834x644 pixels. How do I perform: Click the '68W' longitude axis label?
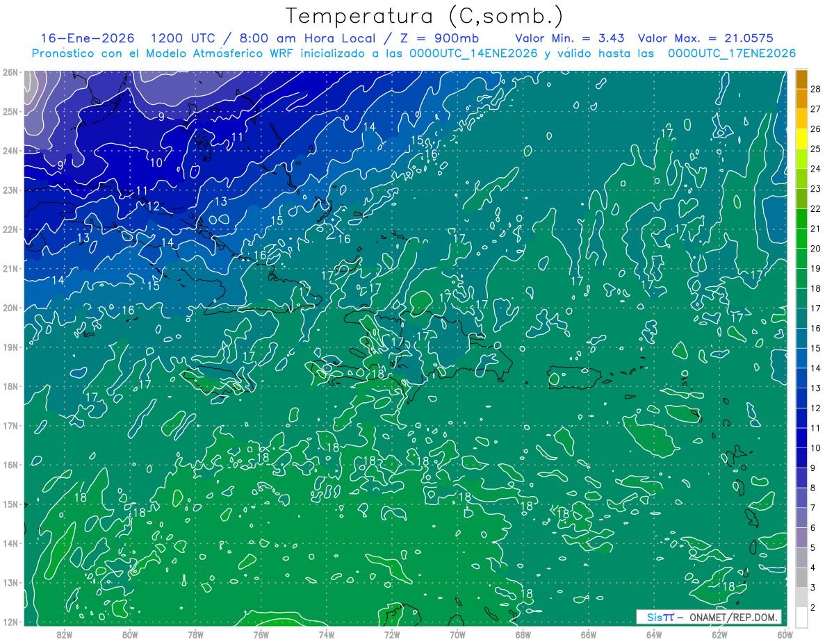pos(523,634)
